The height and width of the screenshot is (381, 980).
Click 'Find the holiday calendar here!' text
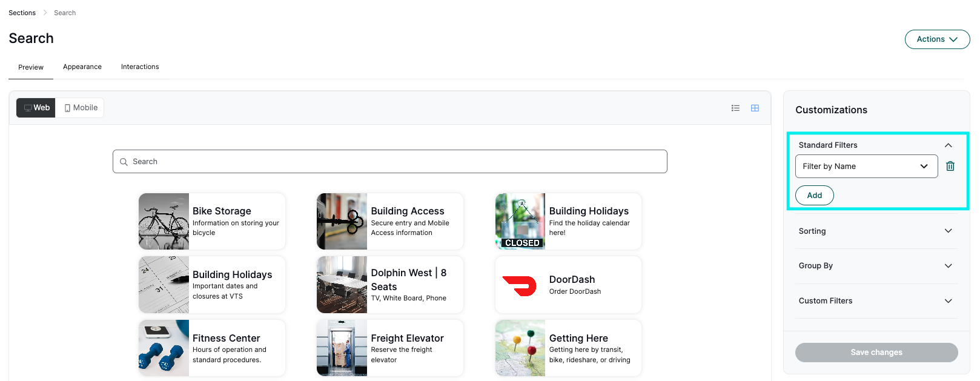[x=589, y=228]
